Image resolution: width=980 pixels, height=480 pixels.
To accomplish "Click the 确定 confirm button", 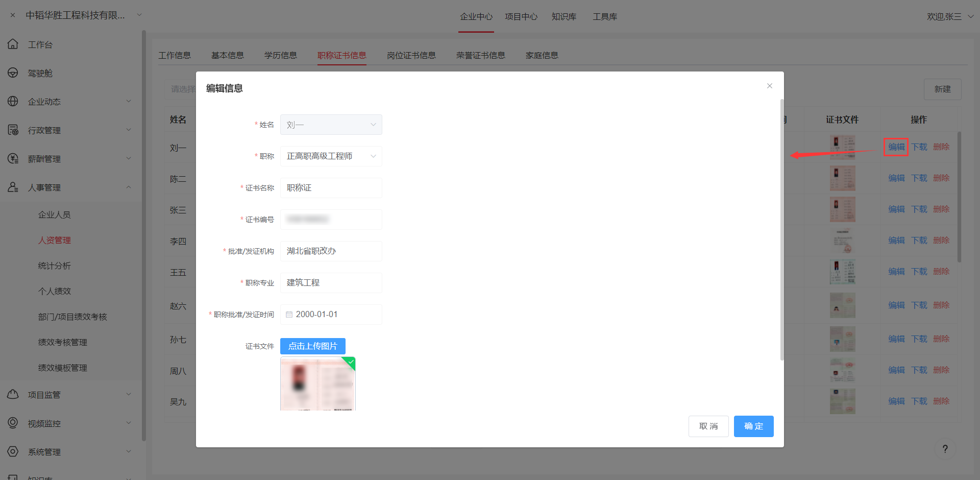I will pyautogui.click(x=754, y=426).
